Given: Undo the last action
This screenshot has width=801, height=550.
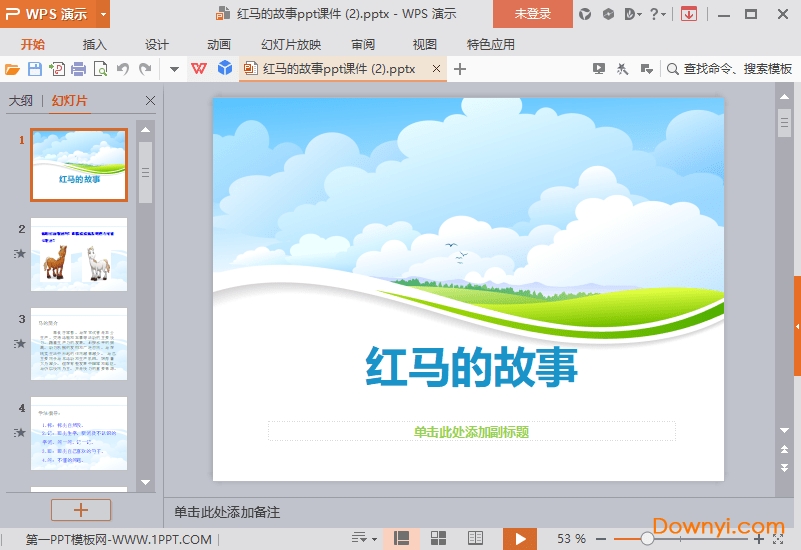Looking at the screenshot, I should [x=123, y=69].
